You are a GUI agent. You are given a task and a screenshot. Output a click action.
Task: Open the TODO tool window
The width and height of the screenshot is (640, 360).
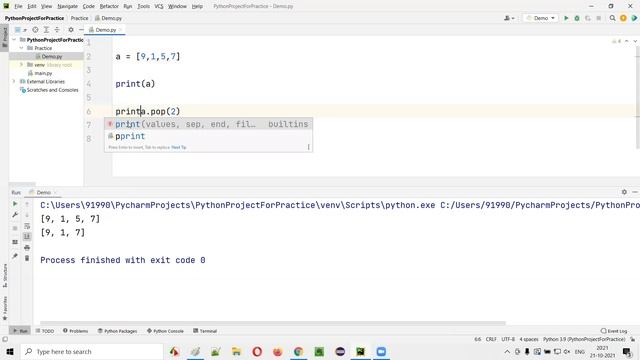tap(45, 331)
